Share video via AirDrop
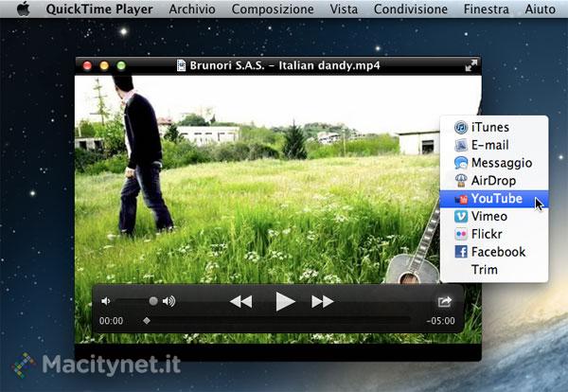The width and height of the screenshot is (568, 392). pos(494,181)
